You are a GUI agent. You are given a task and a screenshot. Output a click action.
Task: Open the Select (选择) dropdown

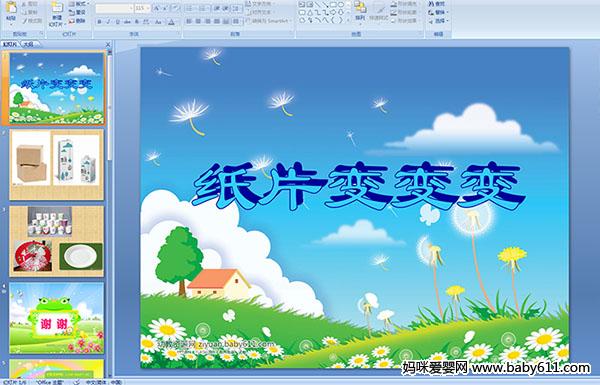439,21
